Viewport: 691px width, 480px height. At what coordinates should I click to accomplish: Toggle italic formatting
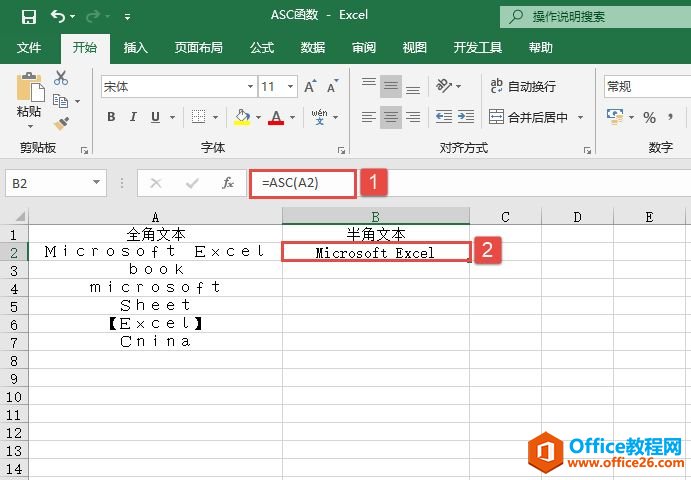point(133,117)
